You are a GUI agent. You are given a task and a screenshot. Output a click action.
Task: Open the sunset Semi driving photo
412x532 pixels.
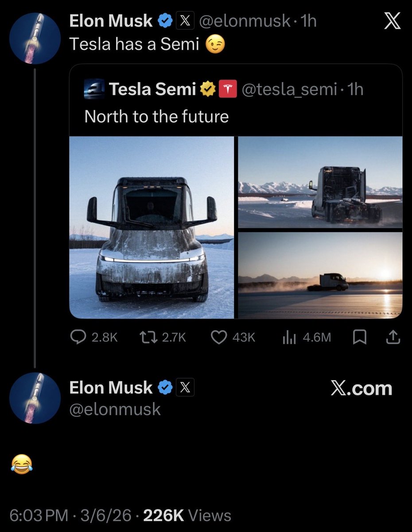pyautogui.click(x=320, y=275)
